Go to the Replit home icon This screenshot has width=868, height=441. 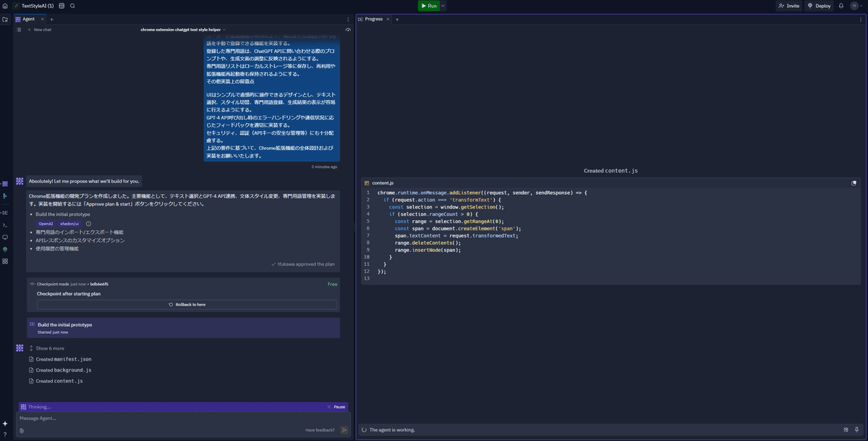click(x=5, y=6)
